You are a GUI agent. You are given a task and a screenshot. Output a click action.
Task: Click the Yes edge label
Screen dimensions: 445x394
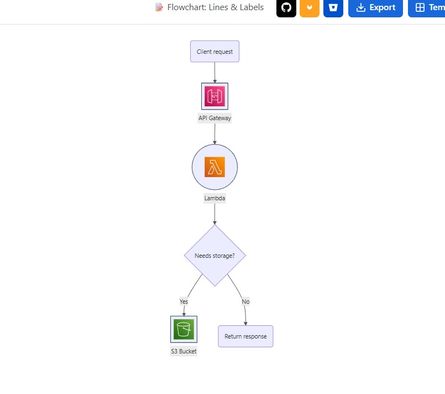point(184,301)
